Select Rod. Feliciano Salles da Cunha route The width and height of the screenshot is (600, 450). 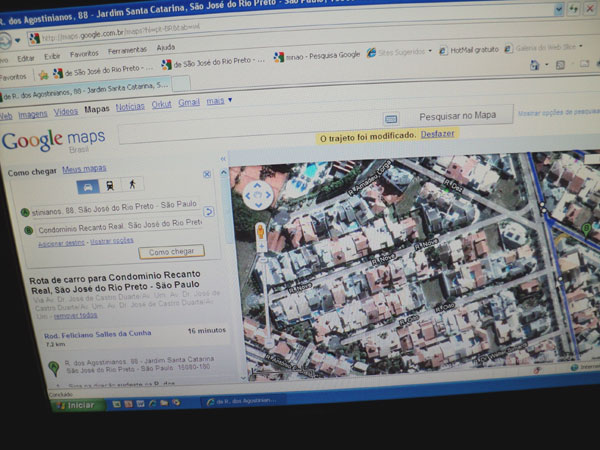tap(98, 334)
